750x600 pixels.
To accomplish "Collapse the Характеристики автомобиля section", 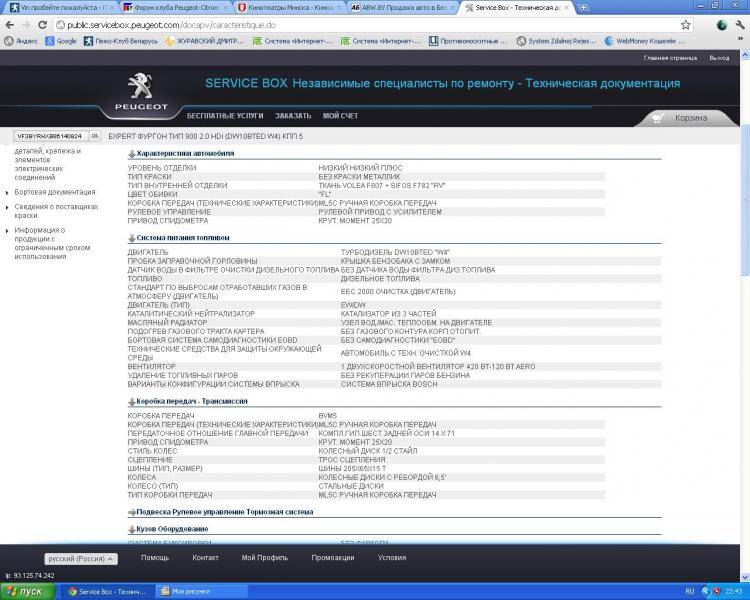I will 131,154.
